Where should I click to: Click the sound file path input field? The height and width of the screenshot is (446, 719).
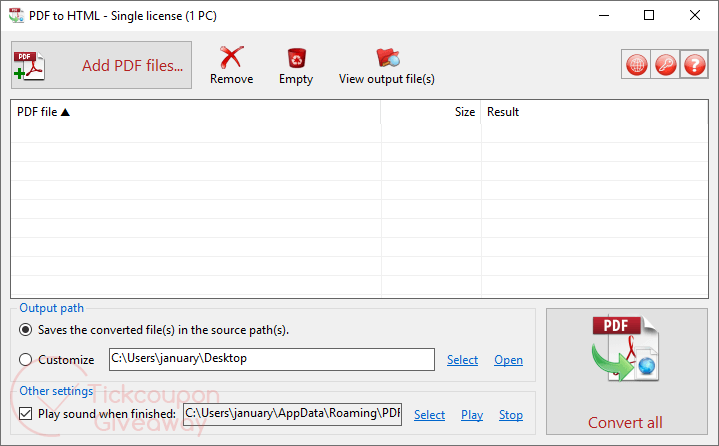293,414
